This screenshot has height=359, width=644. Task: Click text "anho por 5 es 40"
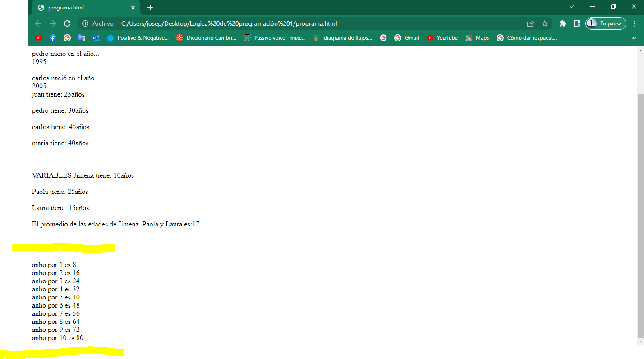[56, 297]
